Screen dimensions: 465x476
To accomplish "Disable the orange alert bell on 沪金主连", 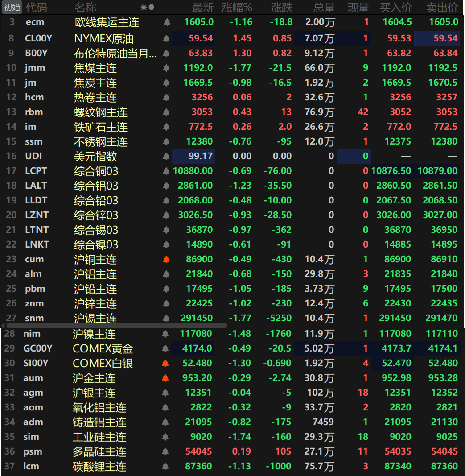I will point(165,378).
